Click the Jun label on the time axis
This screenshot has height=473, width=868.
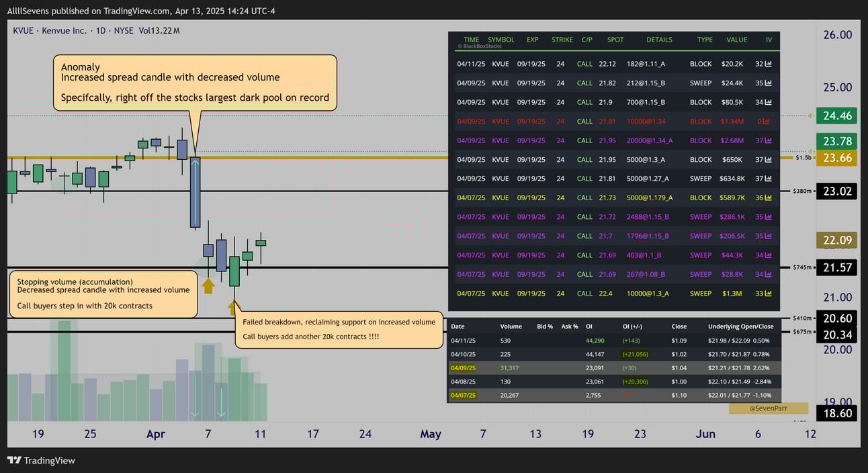[705, 434]
